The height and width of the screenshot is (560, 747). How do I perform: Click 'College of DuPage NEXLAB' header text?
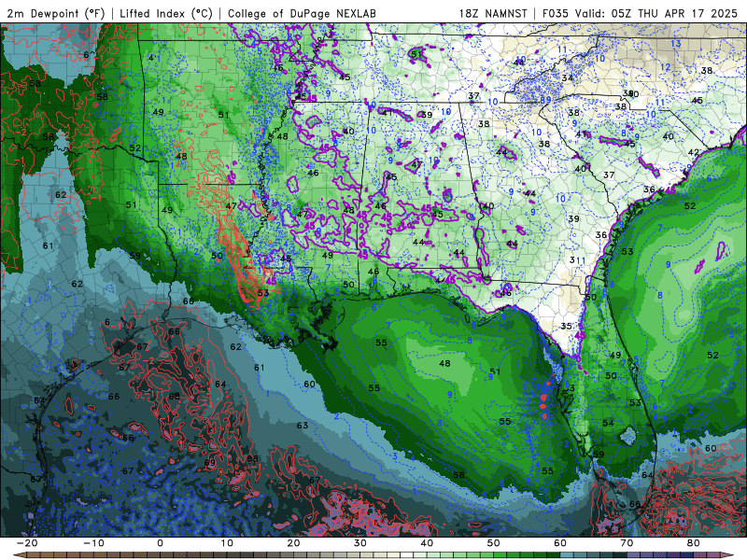click(302, 13)
